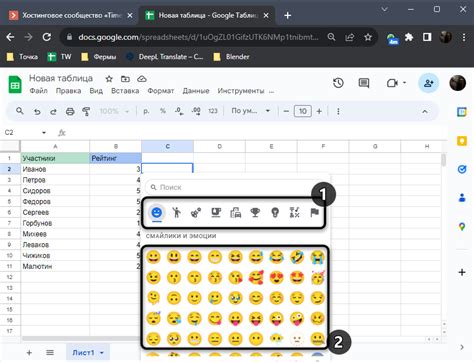Print the spreadsheet
Screen dimensions: 474x362
click(x=70, y=111)
